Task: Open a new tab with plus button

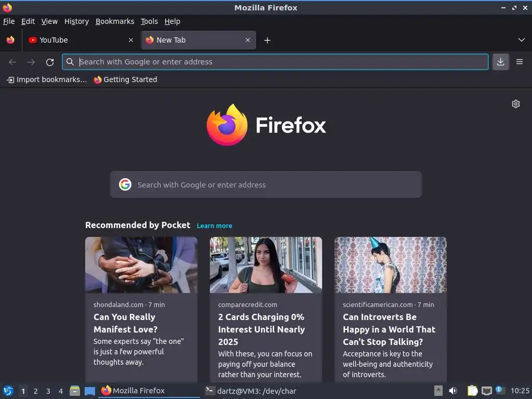Action: click(x=268, y=41)
